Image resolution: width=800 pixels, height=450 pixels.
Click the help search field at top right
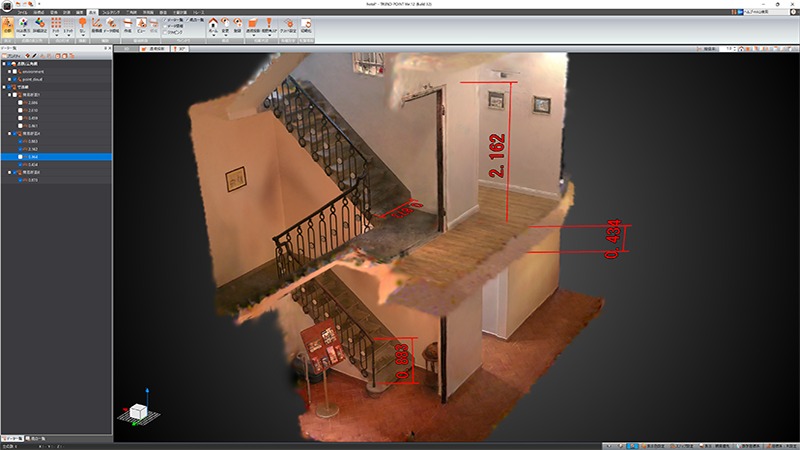pos(765,10)
